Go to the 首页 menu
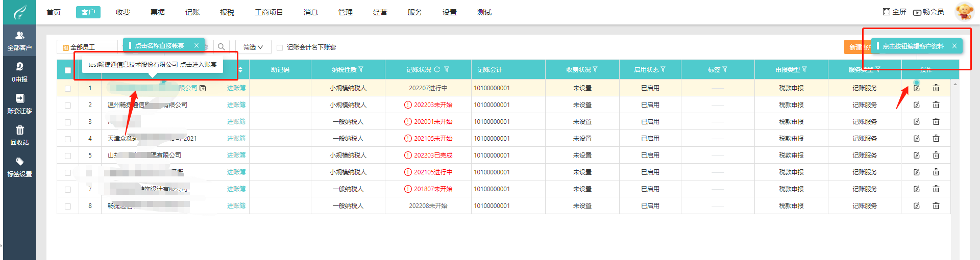The width and height of the screenshot is (980, 260). click(54, 12)
